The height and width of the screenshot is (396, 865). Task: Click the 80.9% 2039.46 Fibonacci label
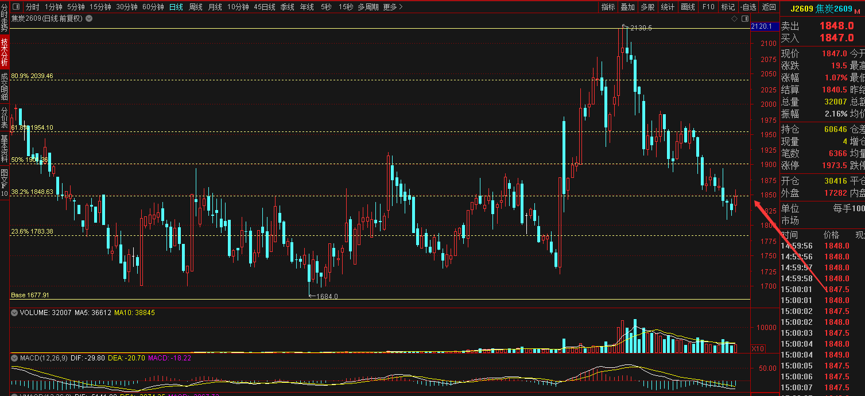pos(32,76)
